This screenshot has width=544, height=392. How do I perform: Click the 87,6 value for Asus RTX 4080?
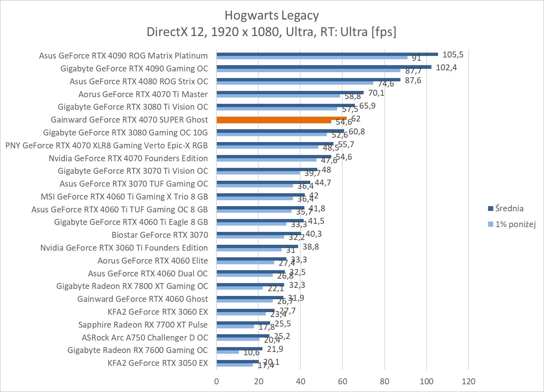coord(413,81)
